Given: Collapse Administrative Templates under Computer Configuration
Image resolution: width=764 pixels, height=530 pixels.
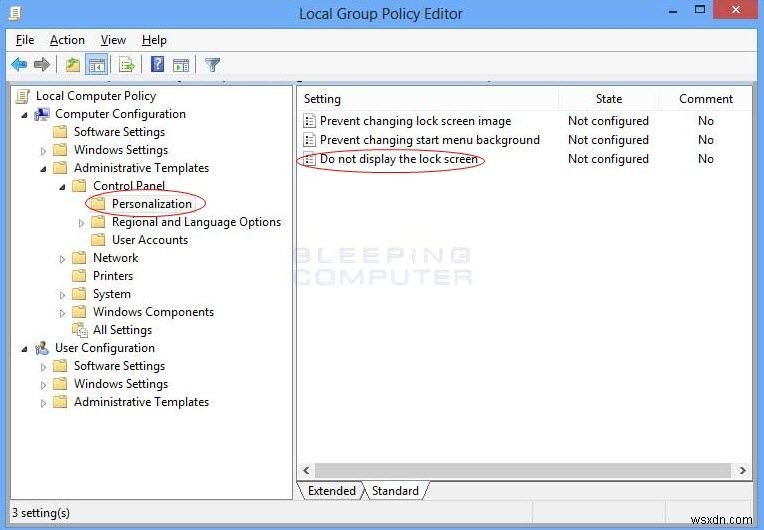Looking at the screenshot, I should click(43, 169).
